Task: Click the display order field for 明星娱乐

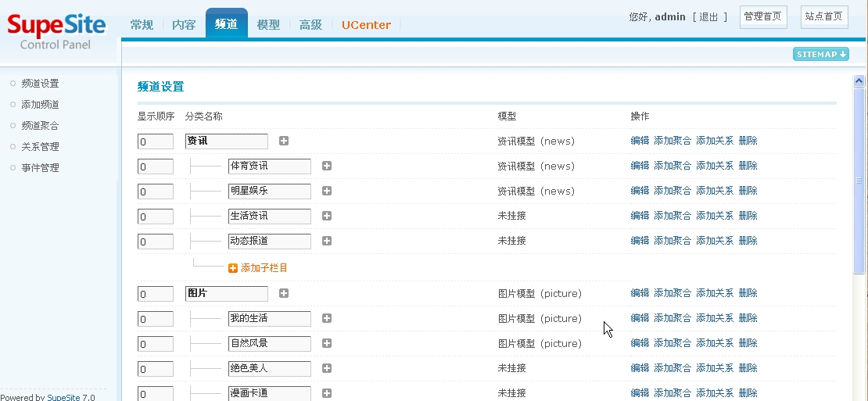Action: (156, 192)
